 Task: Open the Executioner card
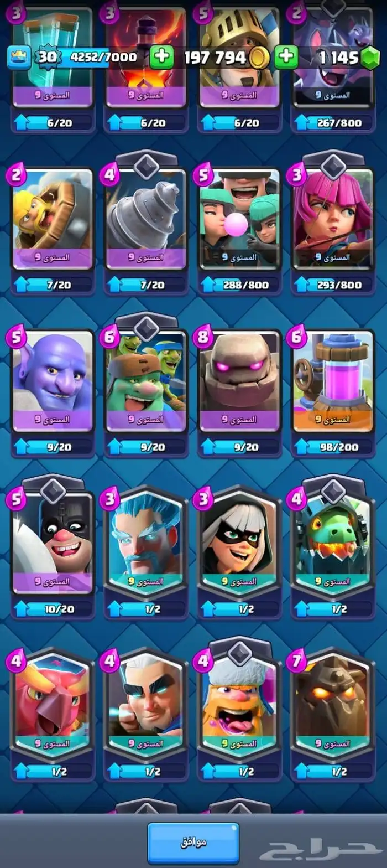click(x=53, y=541)
